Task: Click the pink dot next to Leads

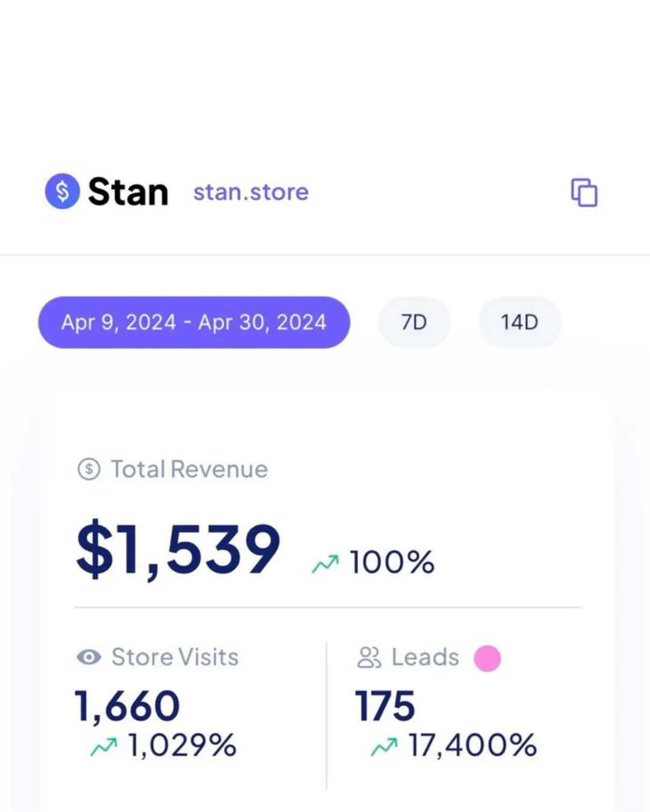Action: (x=487, y=658)
